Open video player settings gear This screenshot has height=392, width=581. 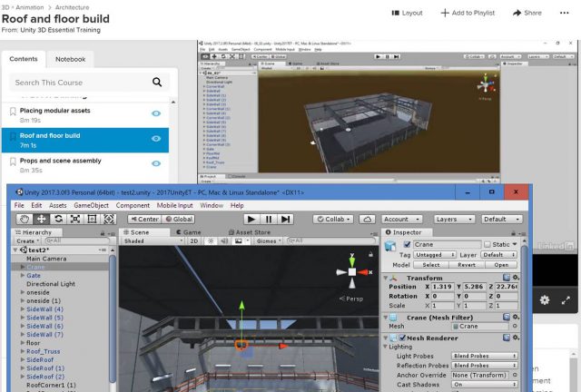tap(545, 300)
